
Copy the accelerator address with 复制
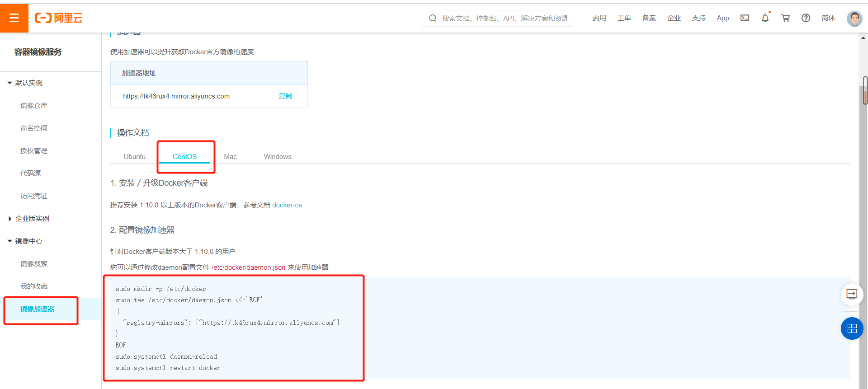tap(285, 96)
